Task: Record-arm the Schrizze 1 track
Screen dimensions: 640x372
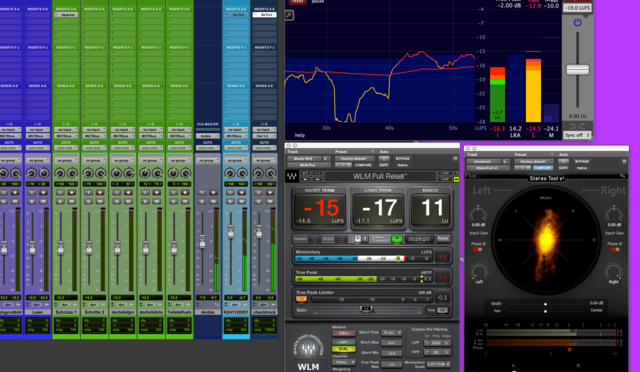Action: [71, 192]
